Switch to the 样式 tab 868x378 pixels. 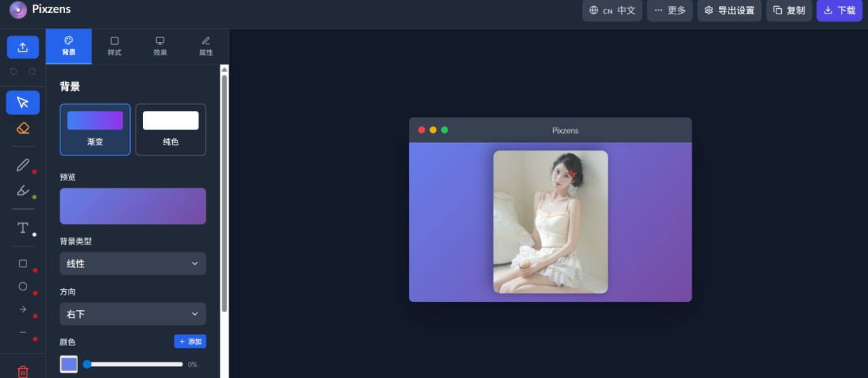(x=115, y=46)
